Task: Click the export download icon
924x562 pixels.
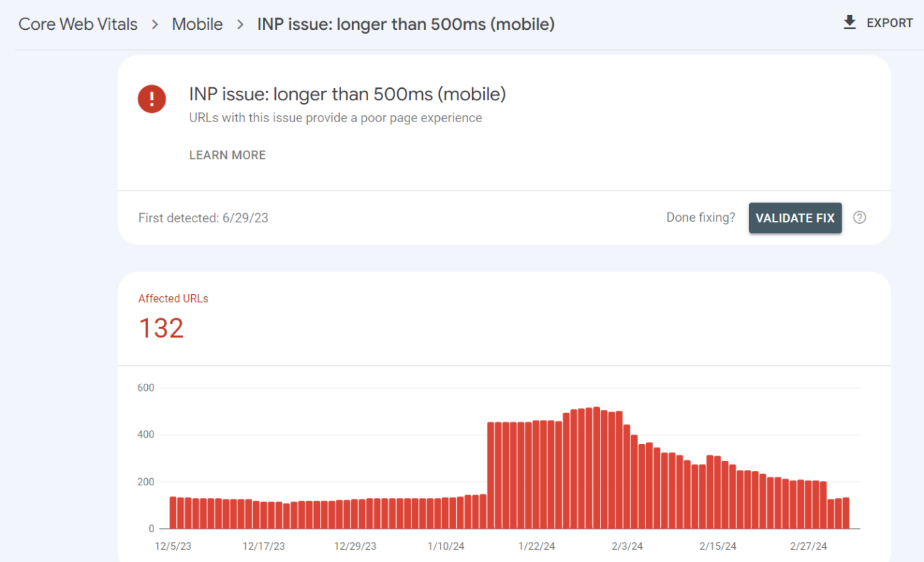Action: [849, 23]
